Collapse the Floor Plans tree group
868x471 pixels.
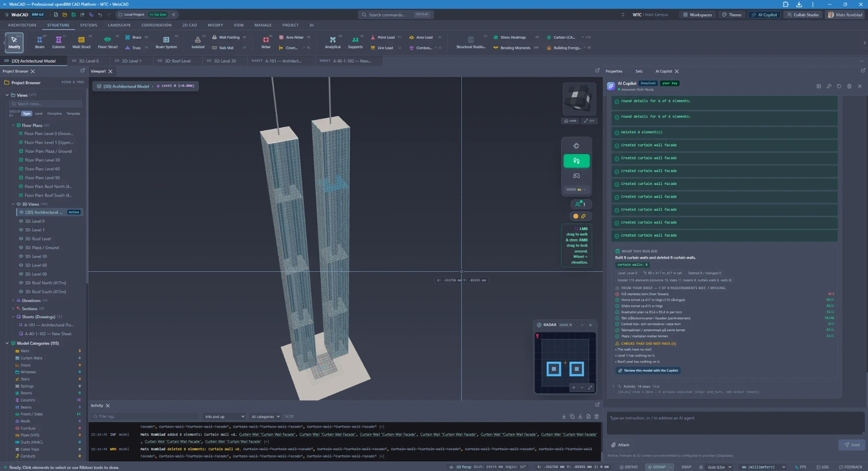point(13,125)
